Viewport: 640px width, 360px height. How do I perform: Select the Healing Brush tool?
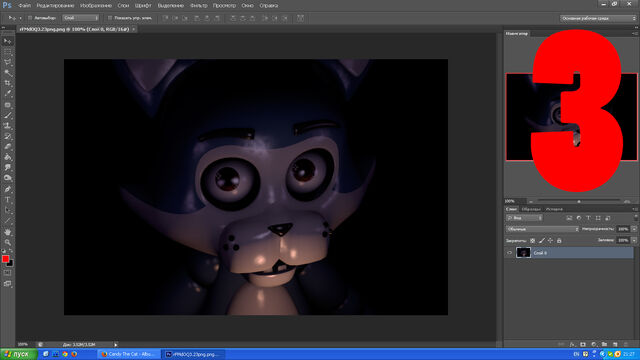8,105
